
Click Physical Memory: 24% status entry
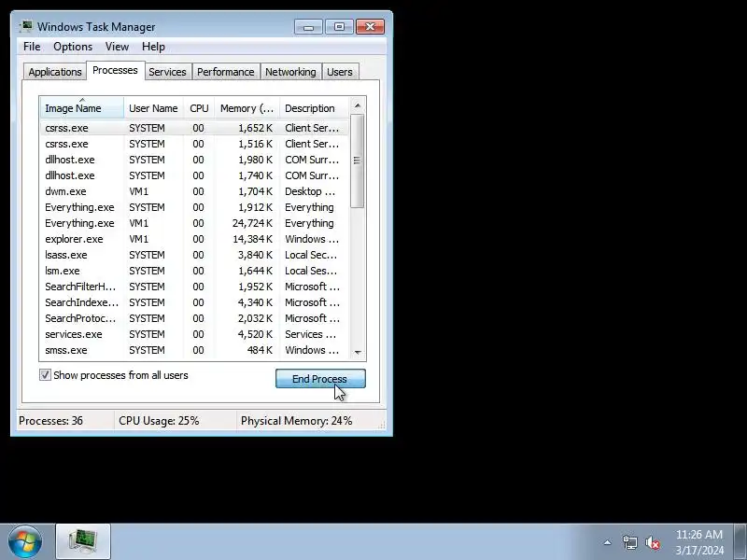pyautogui.click(x=296, y=421)
